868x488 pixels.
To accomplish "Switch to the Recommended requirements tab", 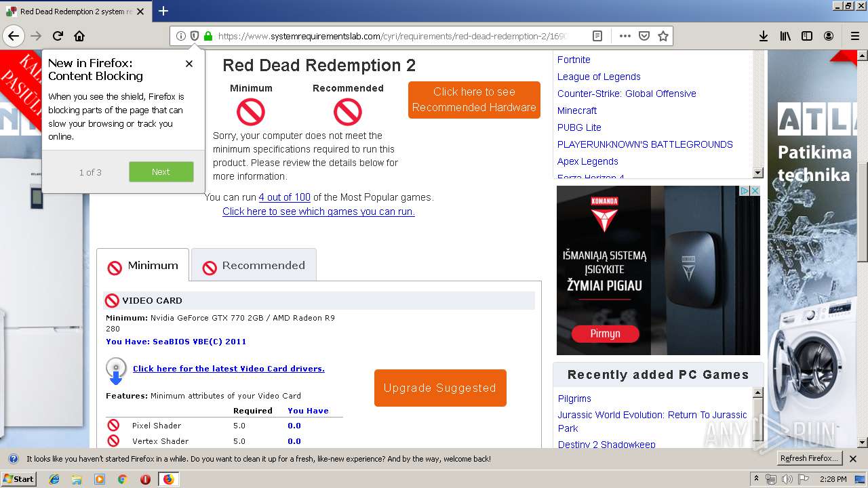I will [254, 266].
